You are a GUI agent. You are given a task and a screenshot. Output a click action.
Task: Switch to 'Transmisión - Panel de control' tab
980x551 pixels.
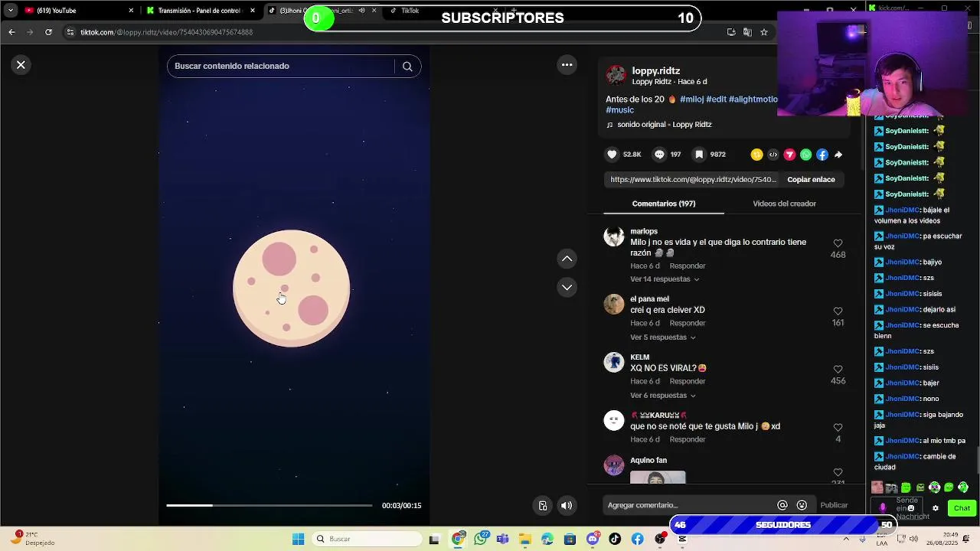(201, 11)
